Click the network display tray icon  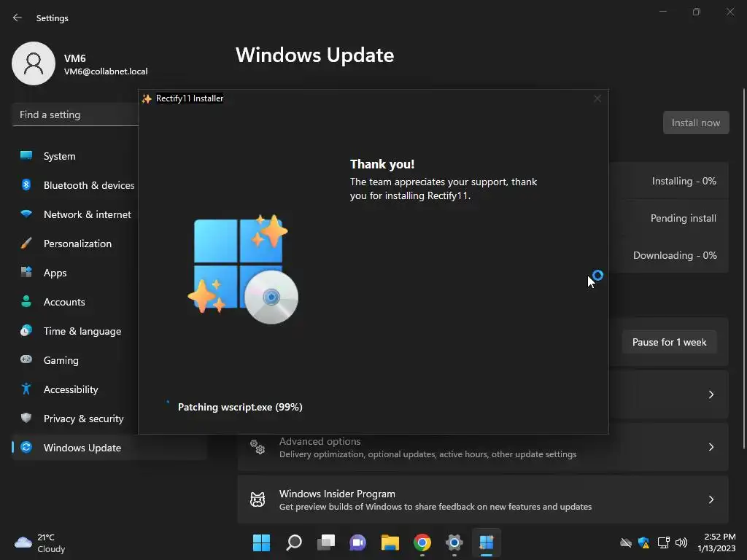[663, 542]
